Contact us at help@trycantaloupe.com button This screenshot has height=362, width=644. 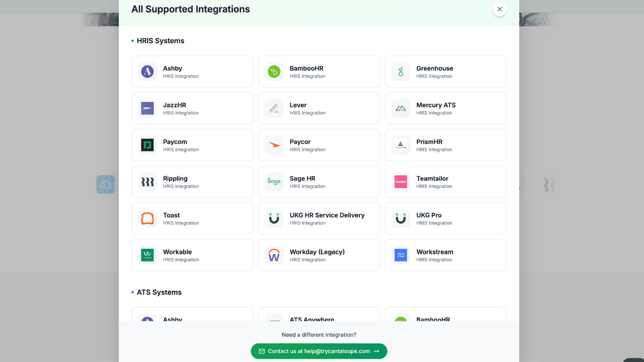(319, 351)
